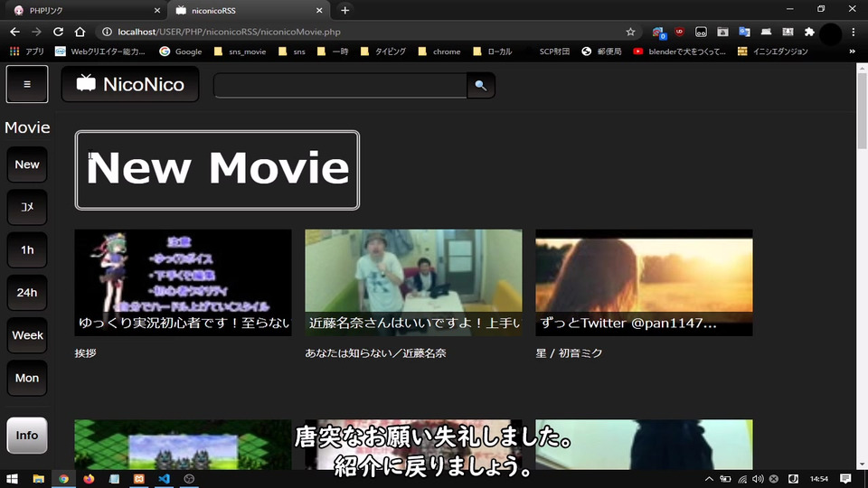Open the イニシエダンジョン bookmark

tap(773, 52)
